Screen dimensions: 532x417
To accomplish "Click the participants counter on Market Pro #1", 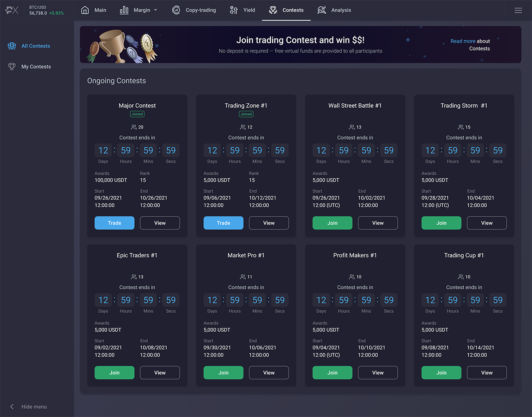I will (246, 276).
